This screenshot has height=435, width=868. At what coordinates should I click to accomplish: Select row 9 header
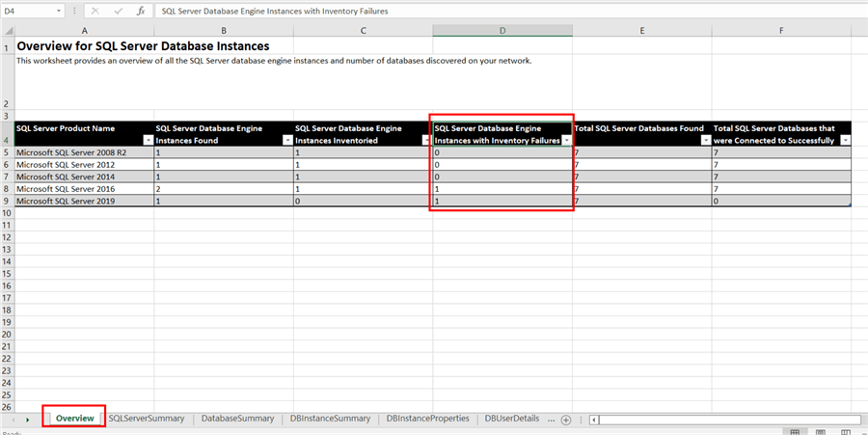7,202
